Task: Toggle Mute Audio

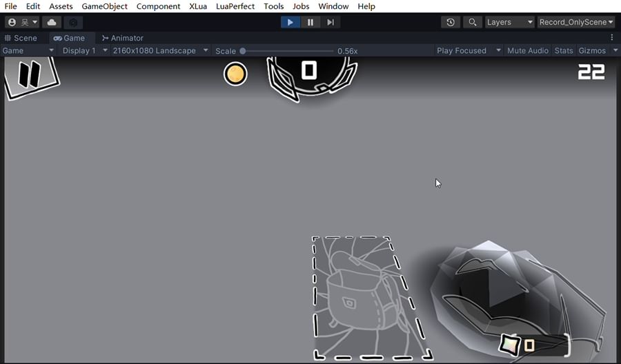Action: 528,50
